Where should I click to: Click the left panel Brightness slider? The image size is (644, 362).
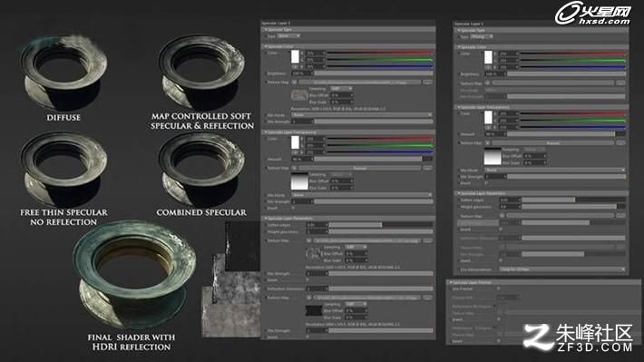(374, 73)
